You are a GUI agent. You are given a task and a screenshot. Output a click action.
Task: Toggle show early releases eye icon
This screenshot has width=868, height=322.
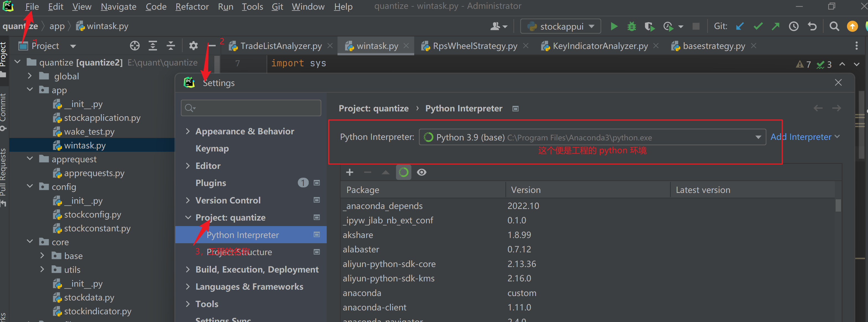click(x=421, y=172)
